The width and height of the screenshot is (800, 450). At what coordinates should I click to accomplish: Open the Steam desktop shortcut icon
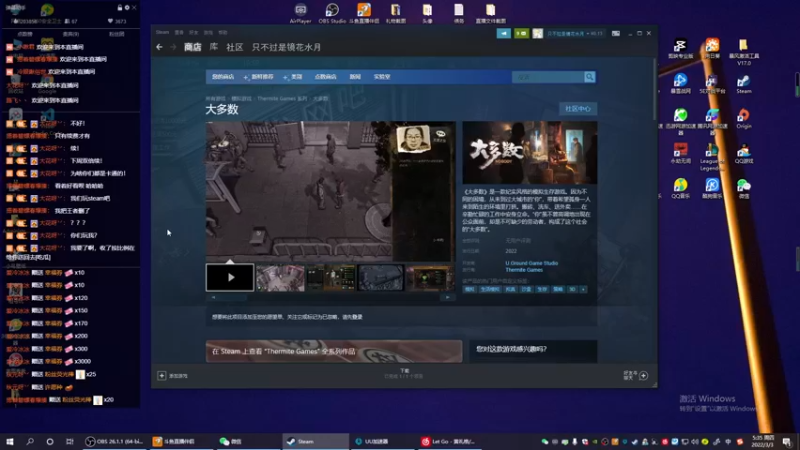(x=744, y=84)
